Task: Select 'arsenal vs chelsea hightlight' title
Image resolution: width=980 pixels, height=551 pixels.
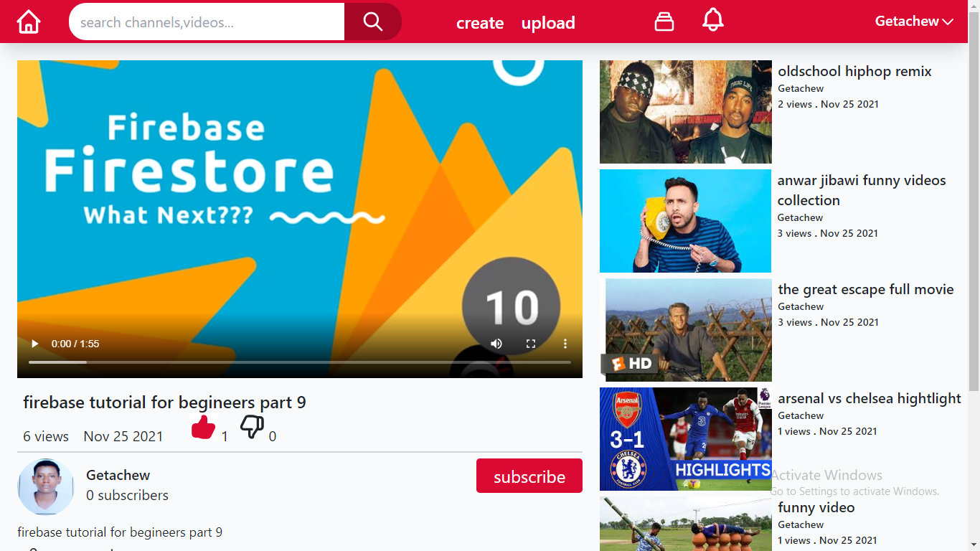Action: pyautogui.click(x=870, y=398)
